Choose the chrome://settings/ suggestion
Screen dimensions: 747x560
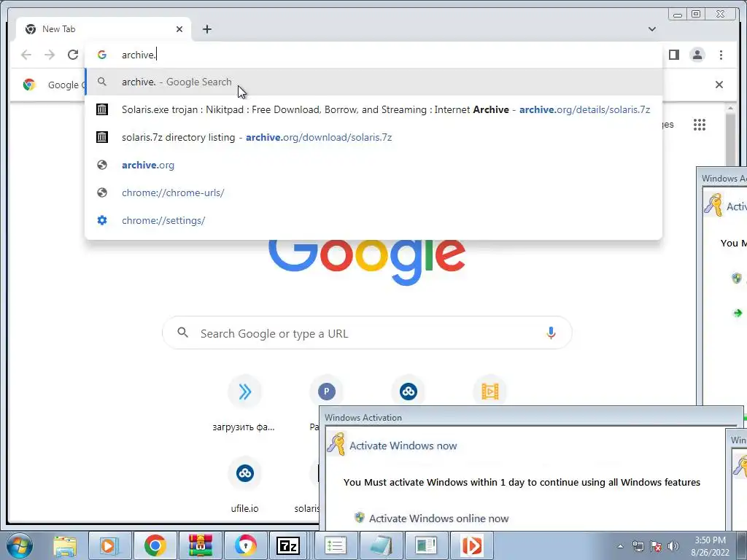tap(373, 220)
